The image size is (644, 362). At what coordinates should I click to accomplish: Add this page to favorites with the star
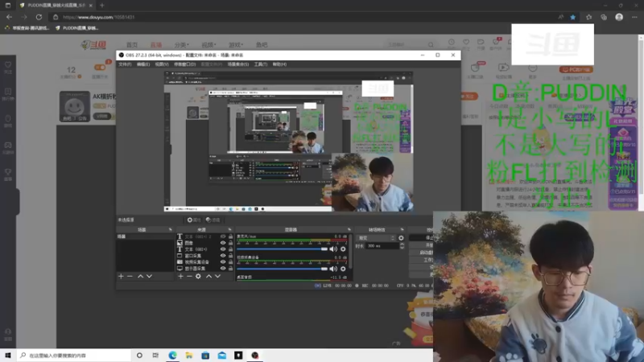click(x=573, y=17)
